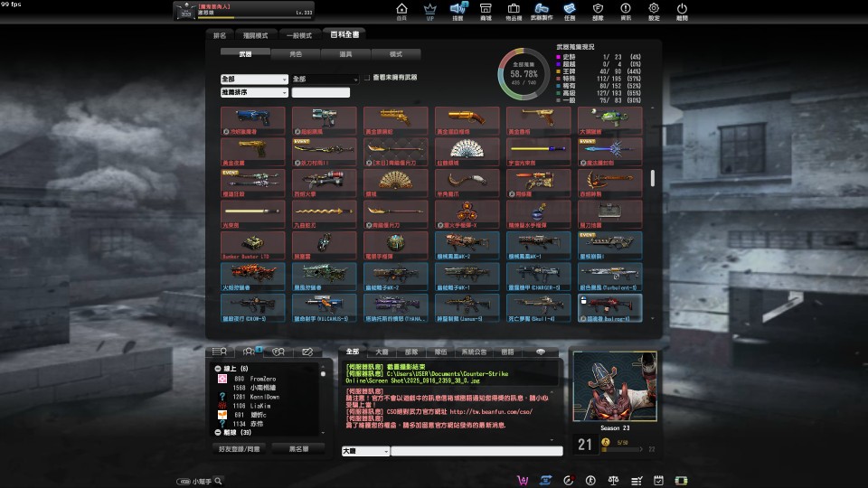
Task: Collapse the 離線 (33) friends group
Action: coord(218,432)
